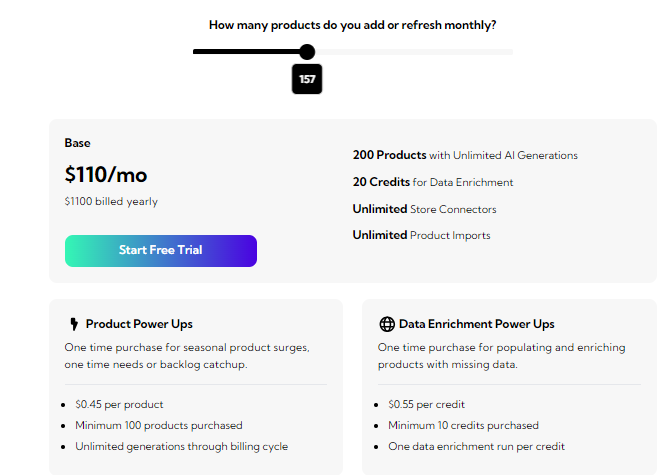Click the $0.55 per credit bullet

(x=426, y=405)
